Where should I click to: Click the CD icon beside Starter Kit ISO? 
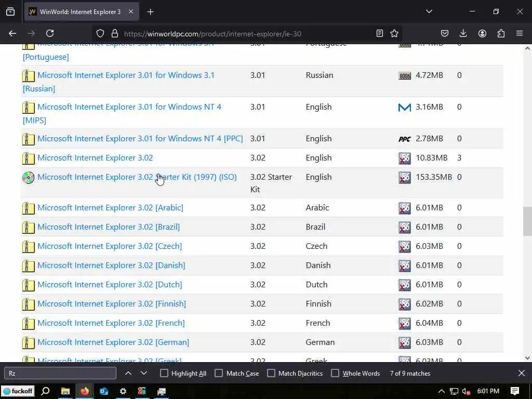coord(29,178)
